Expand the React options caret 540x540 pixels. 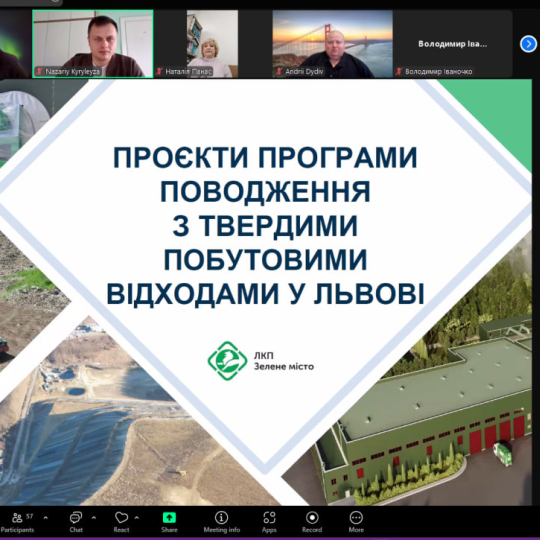(x=137, y=517)
